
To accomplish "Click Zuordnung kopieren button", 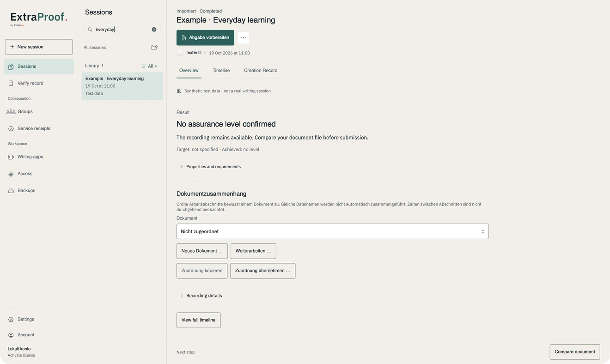I will tap(202, 271).
